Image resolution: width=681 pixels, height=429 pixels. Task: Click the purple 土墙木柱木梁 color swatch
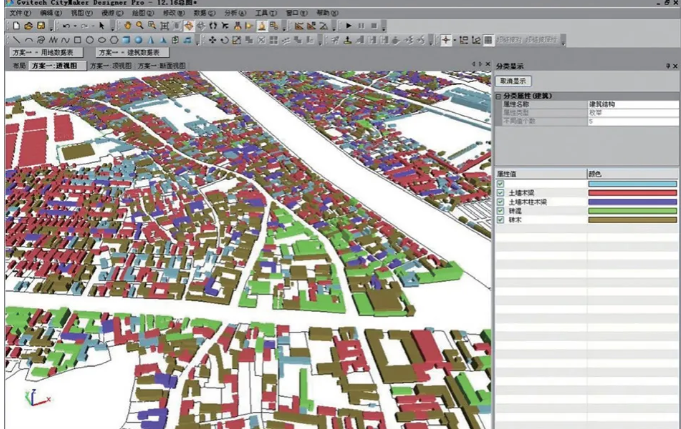click(x=632, y=202)
